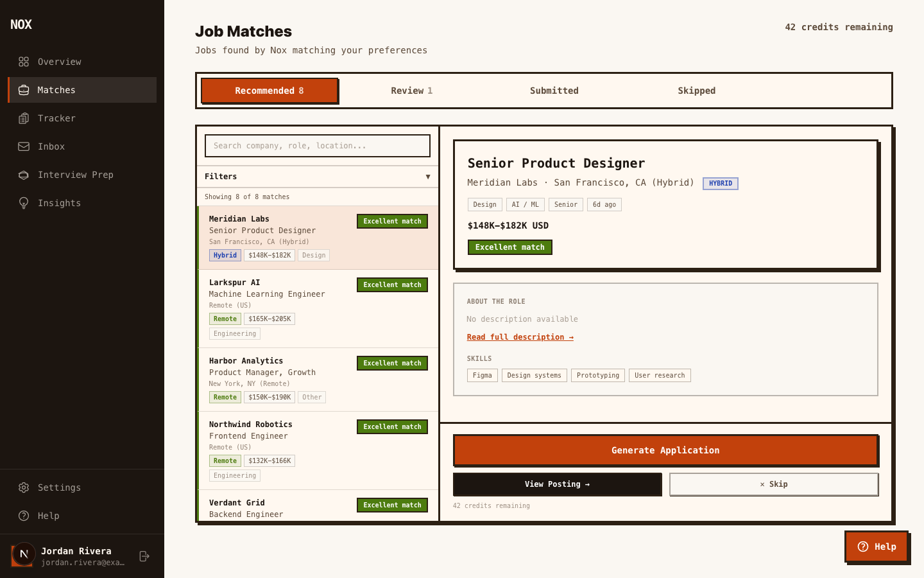Click View Posting button
The image size is (924, 578).
click(557, 484)
